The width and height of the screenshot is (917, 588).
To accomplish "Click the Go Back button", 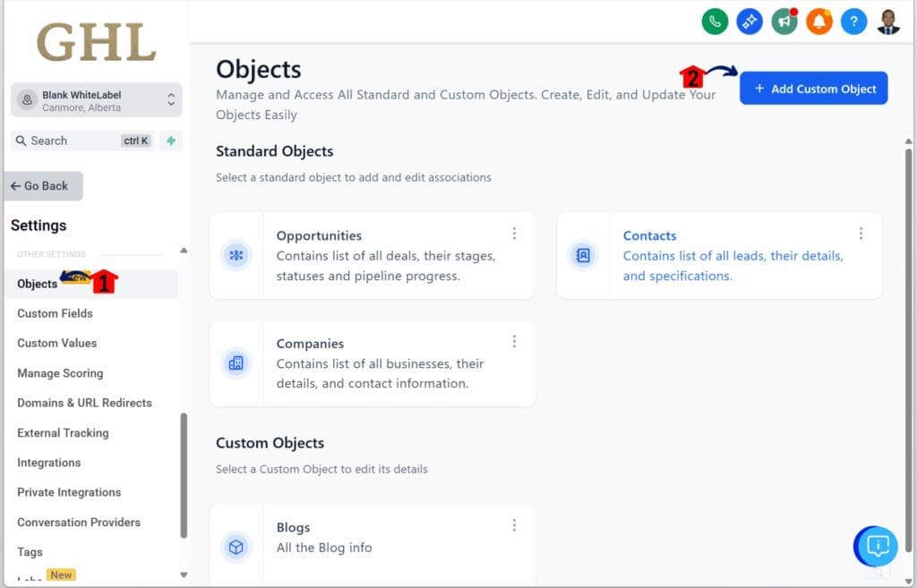I will [x=44, y=186].
